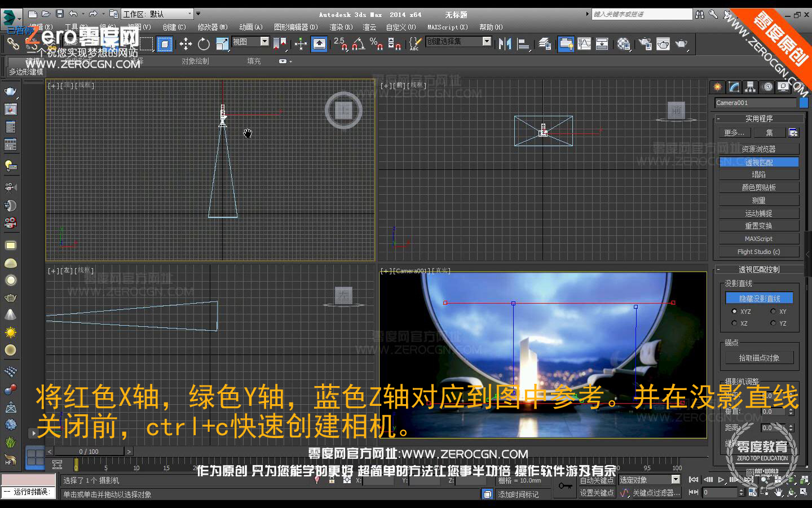
Task: Open the Schematic View icon
Action: click(x=602, y=44)
